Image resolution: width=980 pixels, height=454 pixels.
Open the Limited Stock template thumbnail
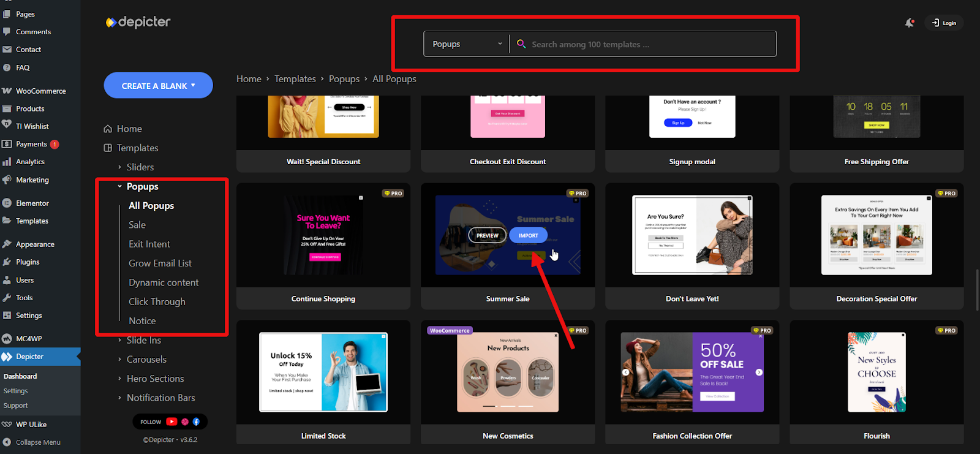(x=323, y=372)
